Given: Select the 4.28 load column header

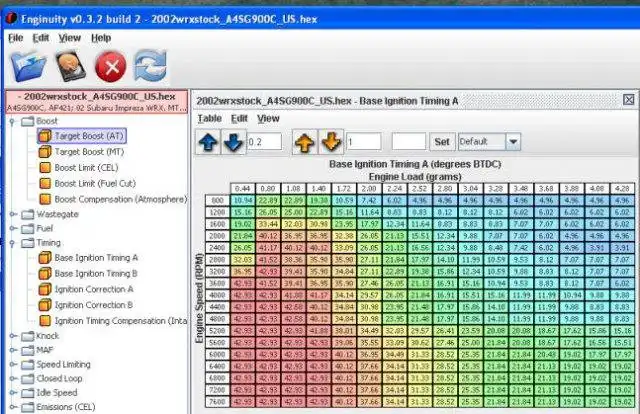Looking at the screenshot, I should pos(622,189).
